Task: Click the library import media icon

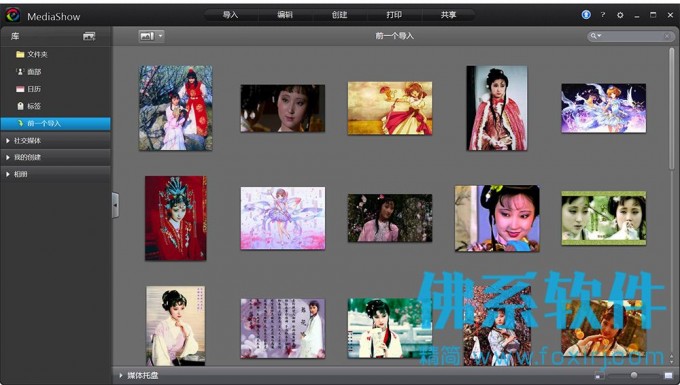Action: tap(89, 36)
